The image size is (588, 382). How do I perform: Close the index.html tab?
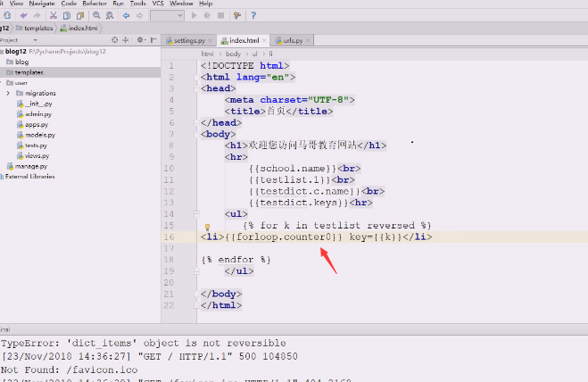tap(264, 40)
